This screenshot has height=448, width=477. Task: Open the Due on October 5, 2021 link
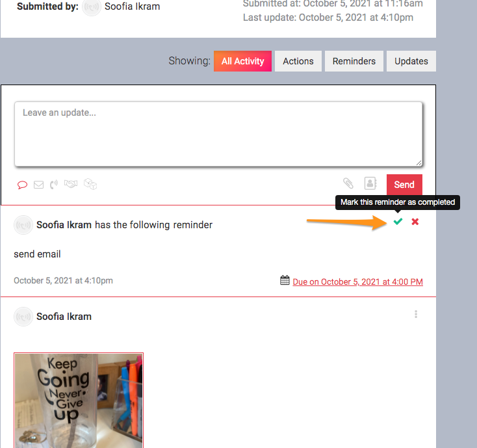pos(357,282)
